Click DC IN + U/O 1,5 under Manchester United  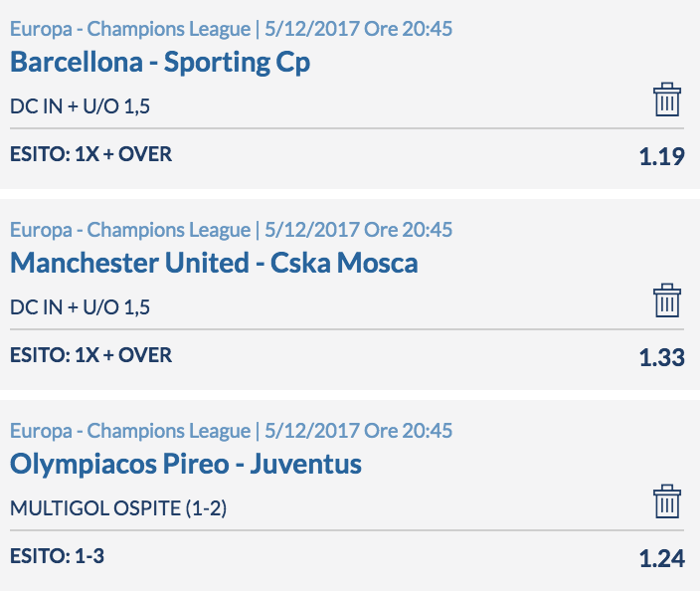[80, 307]
